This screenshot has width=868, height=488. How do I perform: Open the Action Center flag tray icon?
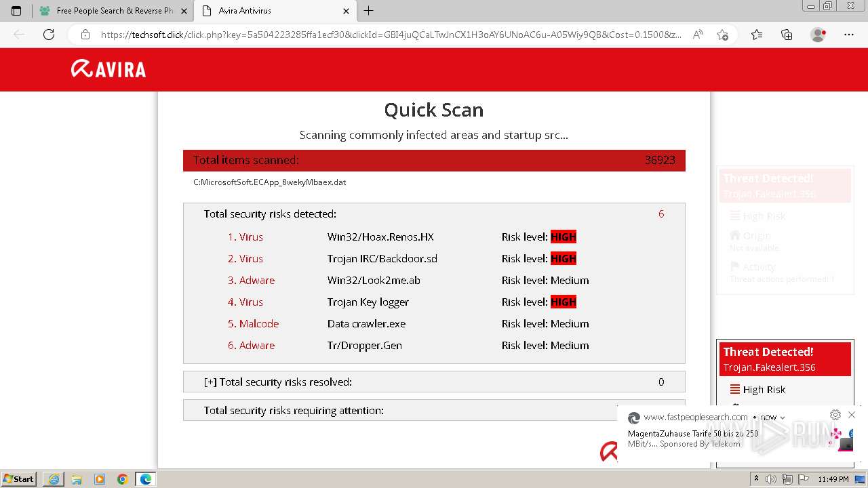[x=802, y=479]
